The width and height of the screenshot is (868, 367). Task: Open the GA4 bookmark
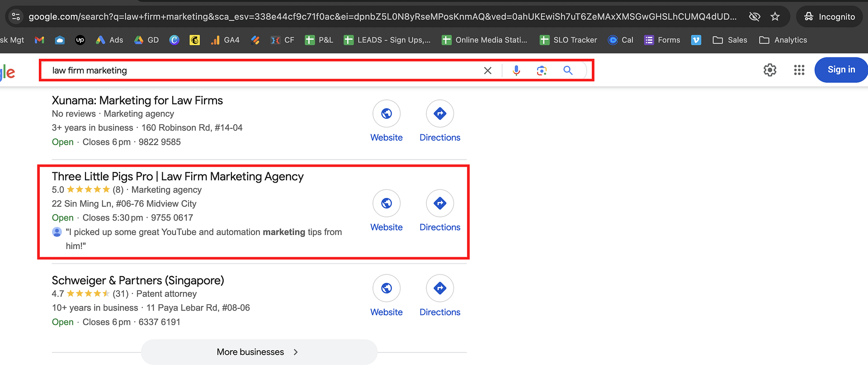coord(225,40)
